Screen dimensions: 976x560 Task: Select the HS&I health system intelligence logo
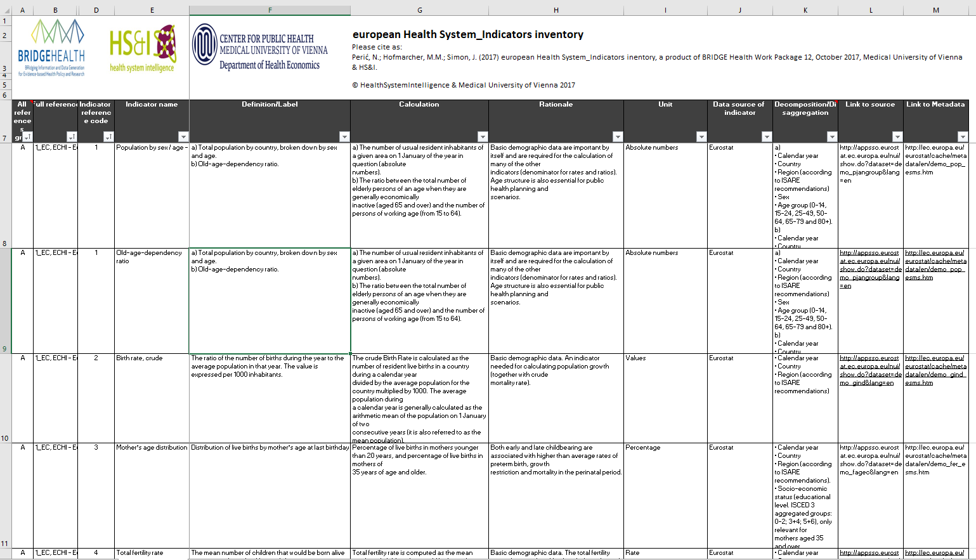coord(143,49)
